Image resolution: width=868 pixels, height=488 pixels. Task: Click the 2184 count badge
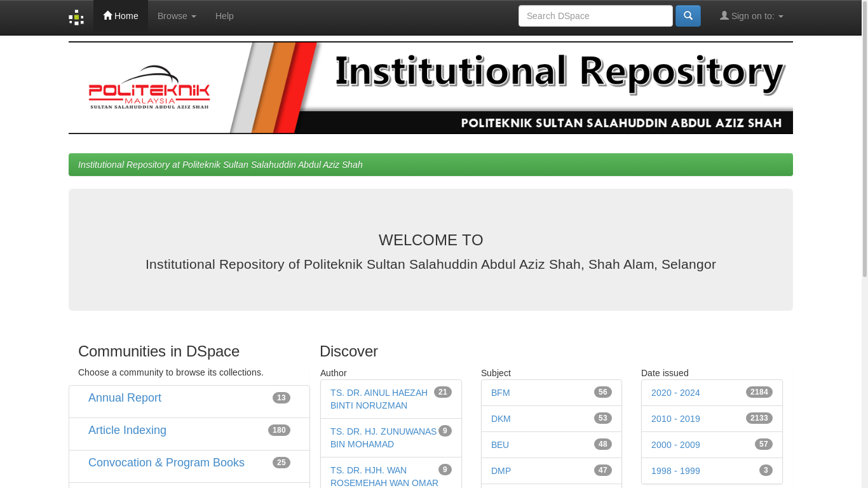click(759, 392)
